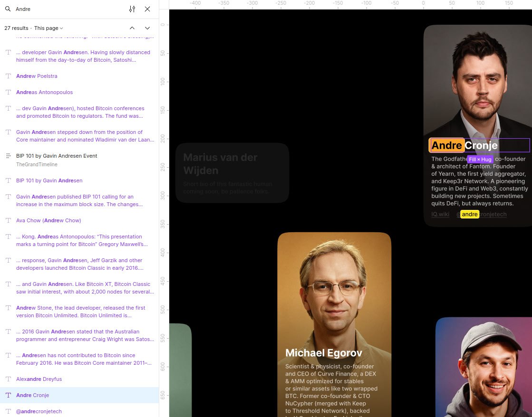This screenshot has height=417, width=532.
Task: Select "Alexandre Dreyfus" search result
Action: click(39, 379)
